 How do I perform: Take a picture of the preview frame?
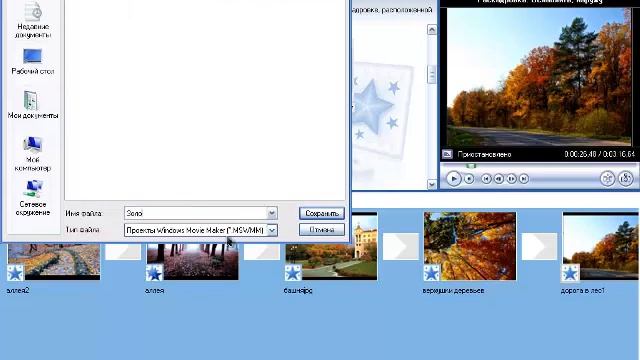click(x=625, y=179)
